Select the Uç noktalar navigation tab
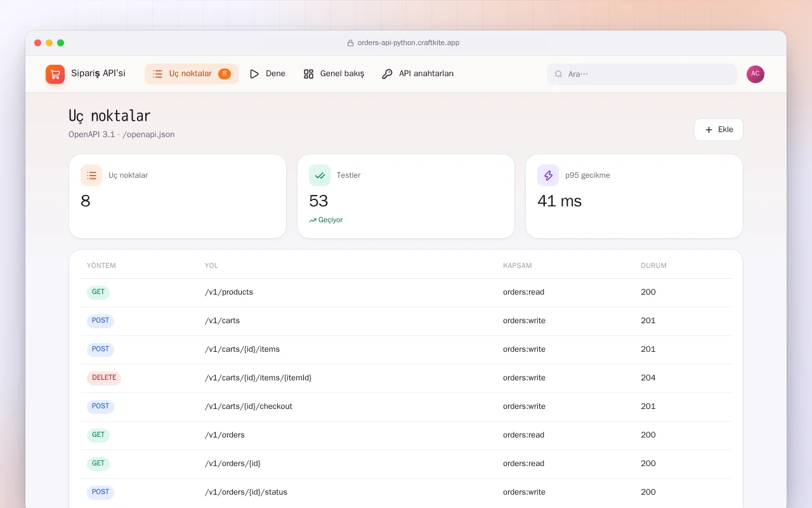The height and width of the screenshot is (508, 812). [192, 74]
